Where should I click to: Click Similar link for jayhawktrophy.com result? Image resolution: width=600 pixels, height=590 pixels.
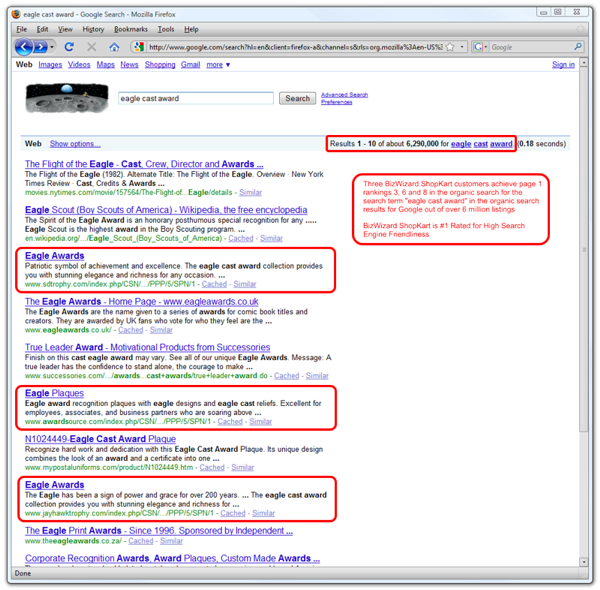point(263,513)
